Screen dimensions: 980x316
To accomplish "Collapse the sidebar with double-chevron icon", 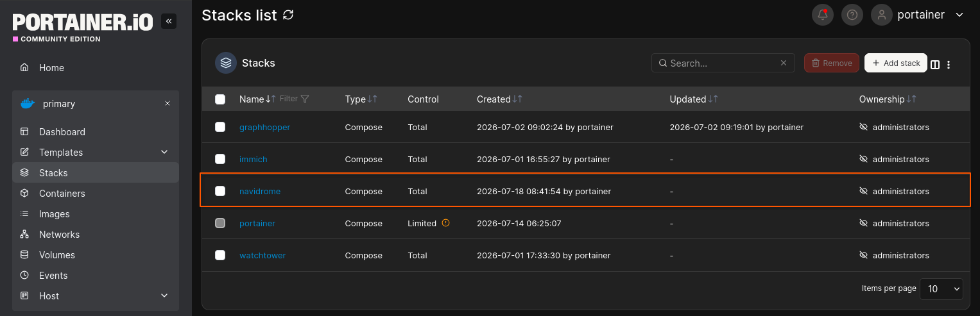I will (x=169, y=21).
